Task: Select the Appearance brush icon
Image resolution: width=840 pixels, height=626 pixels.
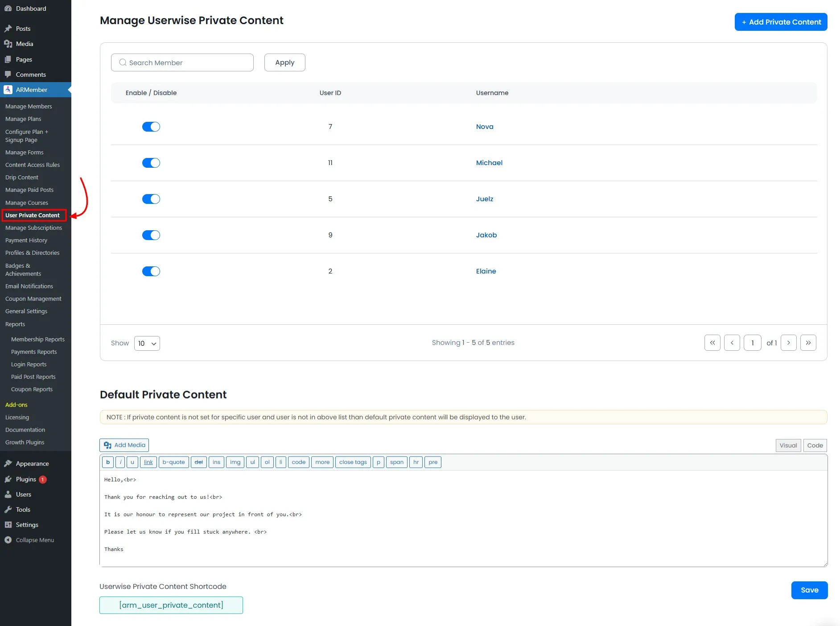Action: point(8,464)
